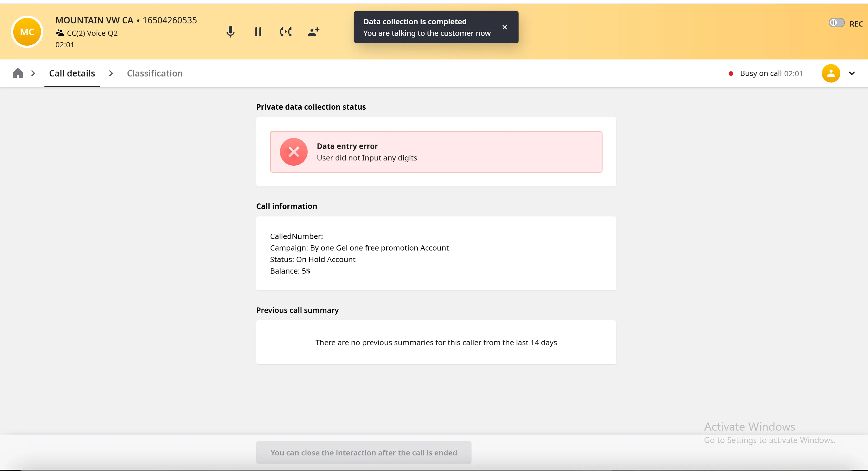Image resolution: width=868 pixels, height=471 pixels.
Task: Switch to the Classification tab
Action: click(155, 73)
